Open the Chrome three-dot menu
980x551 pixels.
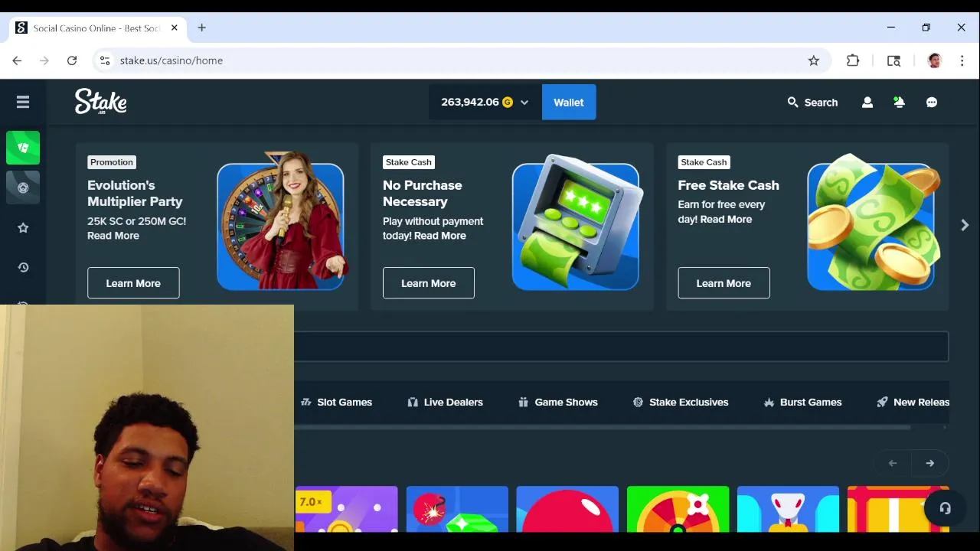(x=962, y=60)
